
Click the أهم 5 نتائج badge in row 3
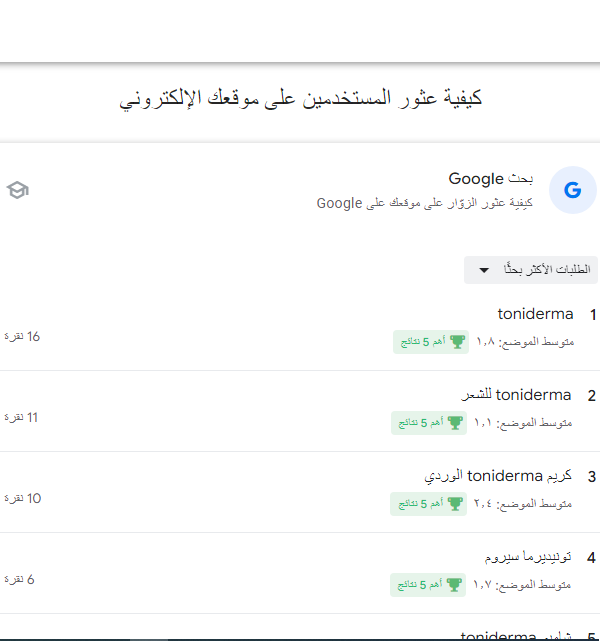[x=428, y=504]
